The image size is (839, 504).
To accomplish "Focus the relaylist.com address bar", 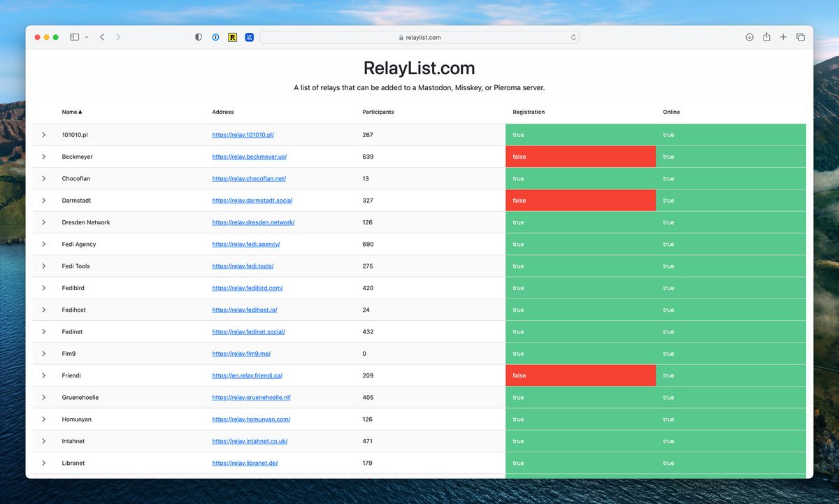I will 419,37.
